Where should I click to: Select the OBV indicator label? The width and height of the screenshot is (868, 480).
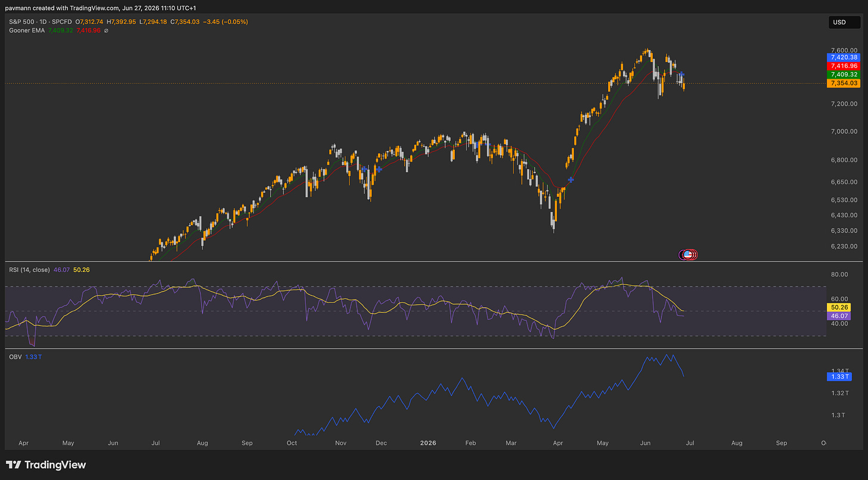(15, 357)
